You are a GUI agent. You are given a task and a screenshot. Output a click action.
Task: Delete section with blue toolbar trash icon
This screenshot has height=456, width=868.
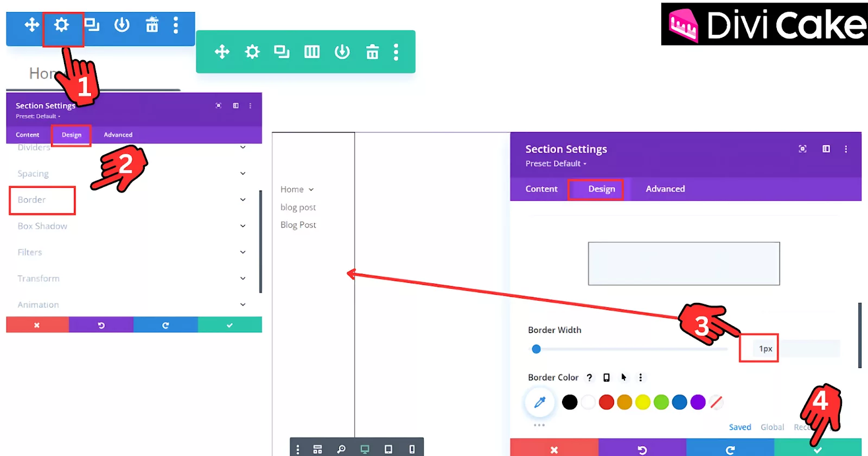point(152,25)
